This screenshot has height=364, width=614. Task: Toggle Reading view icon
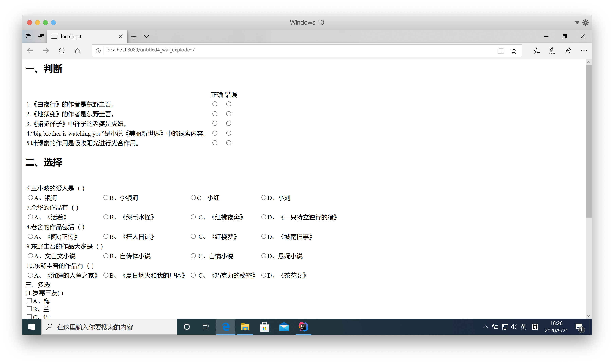coord(501,51)
